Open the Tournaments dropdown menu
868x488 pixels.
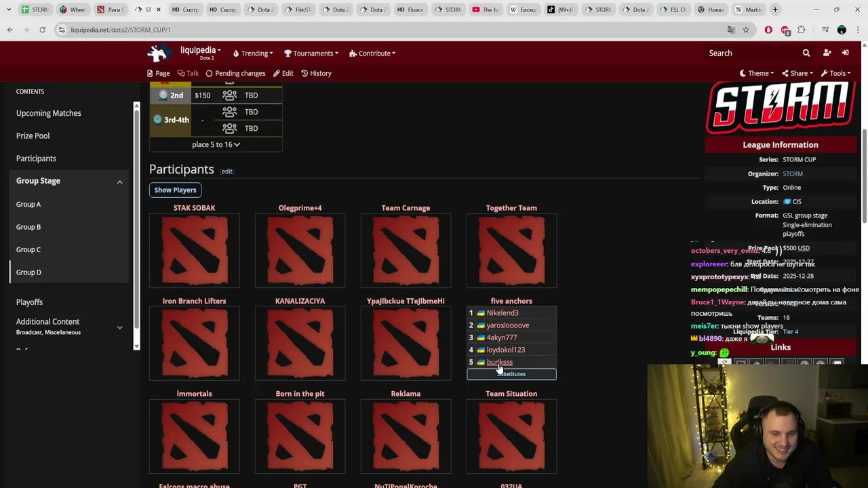(311, 54)
